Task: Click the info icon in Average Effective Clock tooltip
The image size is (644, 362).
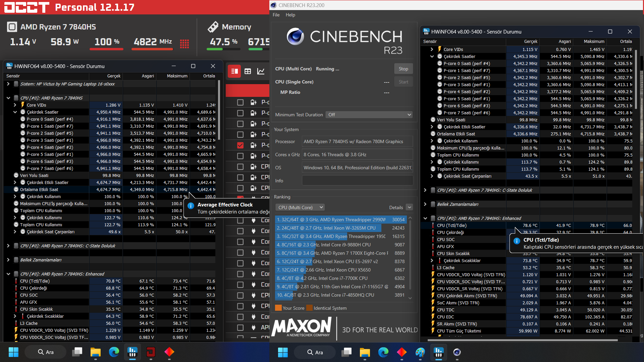Action: 191,205
